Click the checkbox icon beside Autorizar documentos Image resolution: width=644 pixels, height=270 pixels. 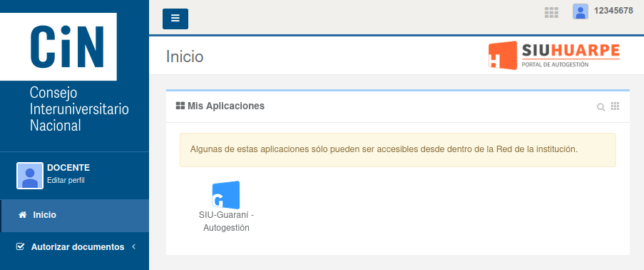point(20,247)
